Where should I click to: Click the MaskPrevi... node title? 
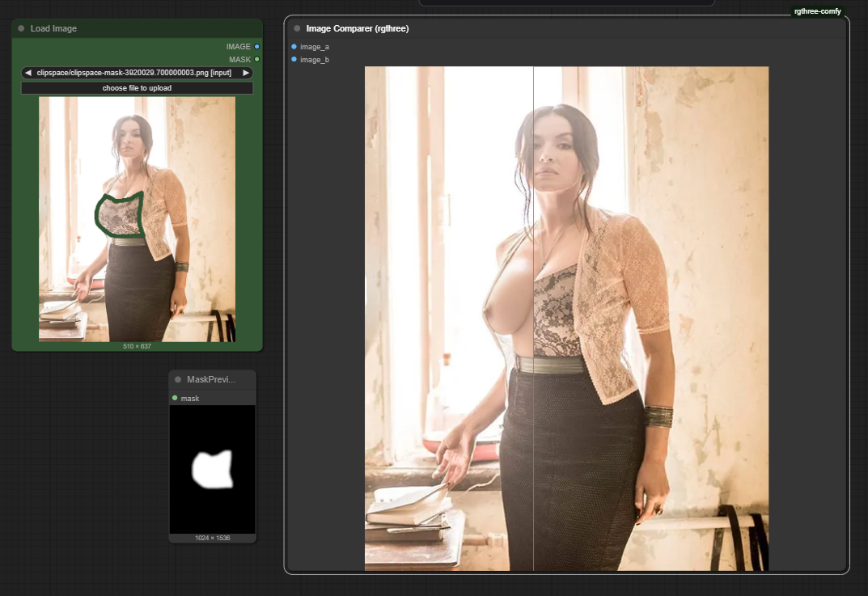point(211,379)
